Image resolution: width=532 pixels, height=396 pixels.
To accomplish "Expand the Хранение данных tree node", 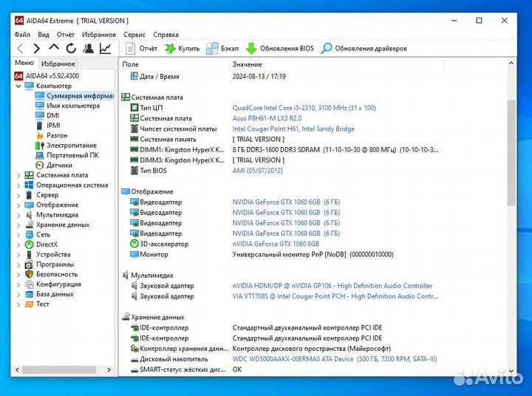I will 18,225.
